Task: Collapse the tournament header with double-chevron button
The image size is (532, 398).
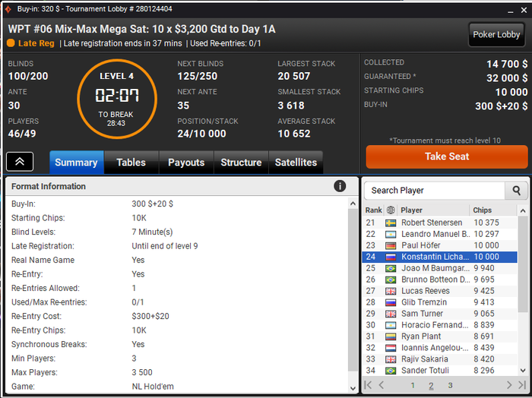Action: click(20, 162)
